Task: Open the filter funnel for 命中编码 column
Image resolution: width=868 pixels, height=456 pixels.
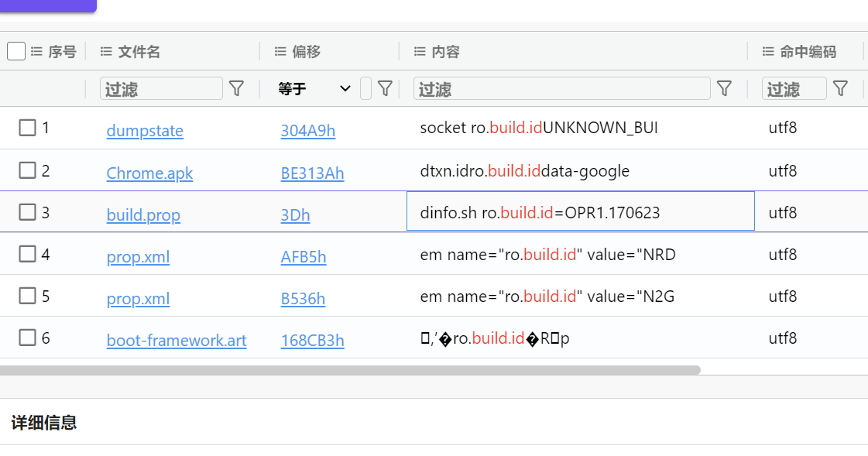Action: point(840,88)
